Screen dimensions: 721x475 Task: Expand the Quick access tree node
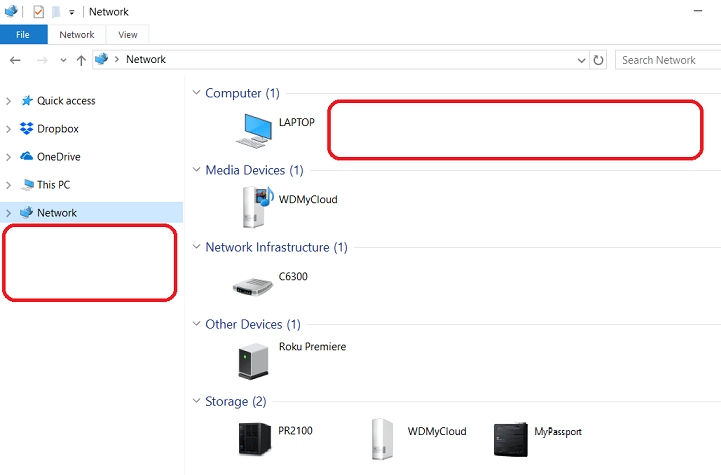coord(8,101)
